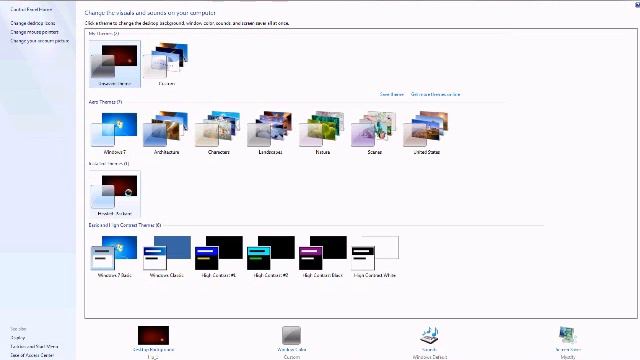Click Basic and High Contrast Themes heading
The height and width of the screenshot is (360, 640).
pyautogui.click(x=125, y=225)
